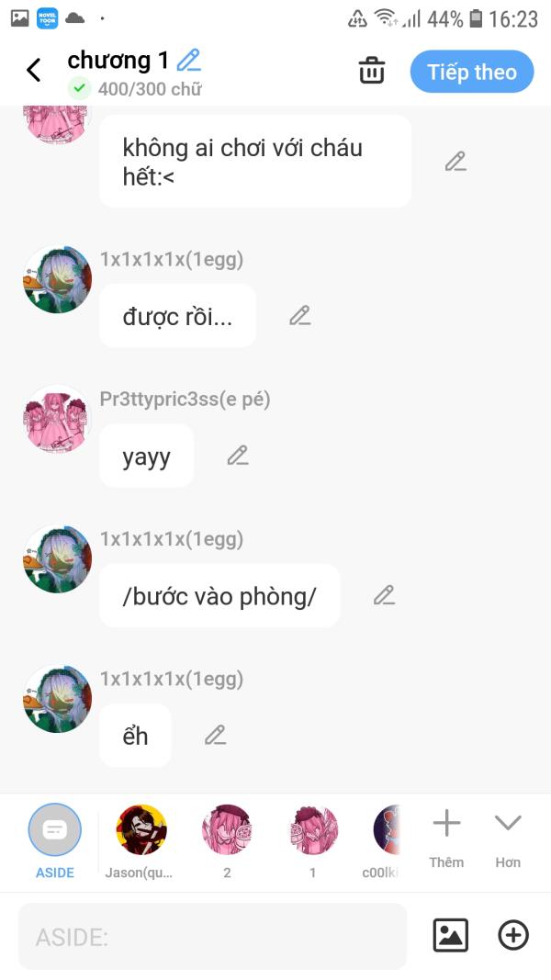Select the c00lkid character avatar

point(384,840)
